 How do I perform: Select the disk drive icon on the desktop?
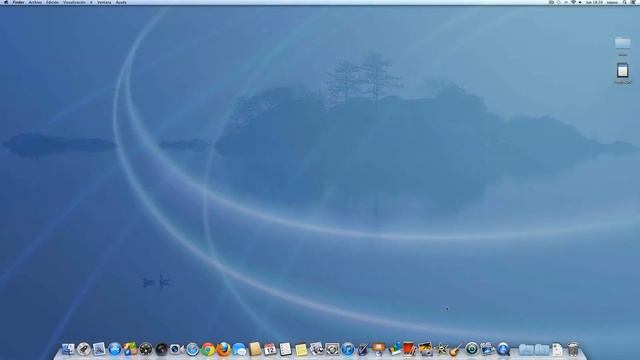622,71
